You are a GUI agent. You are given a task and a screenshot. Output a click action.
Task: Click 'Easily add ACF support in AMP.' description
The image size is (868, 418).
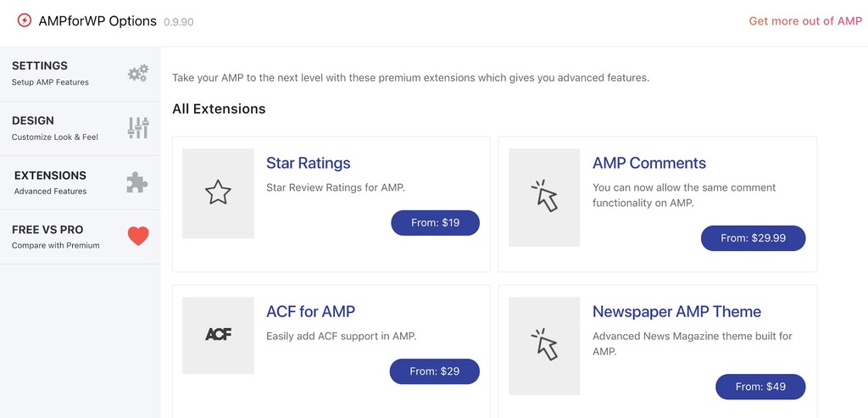pos(342,336)
